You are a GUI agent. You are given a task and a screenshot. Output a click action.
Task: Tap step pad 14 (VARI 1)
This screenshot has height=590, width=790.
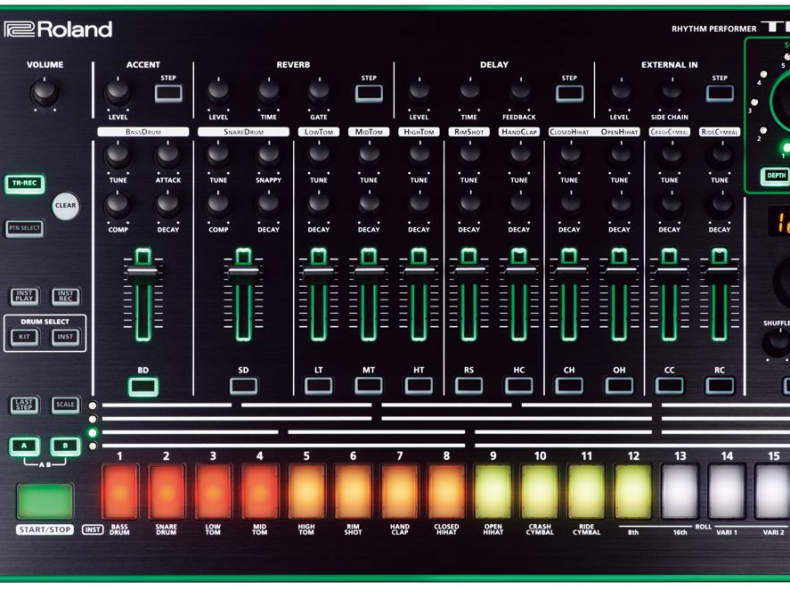pos(727,492)
